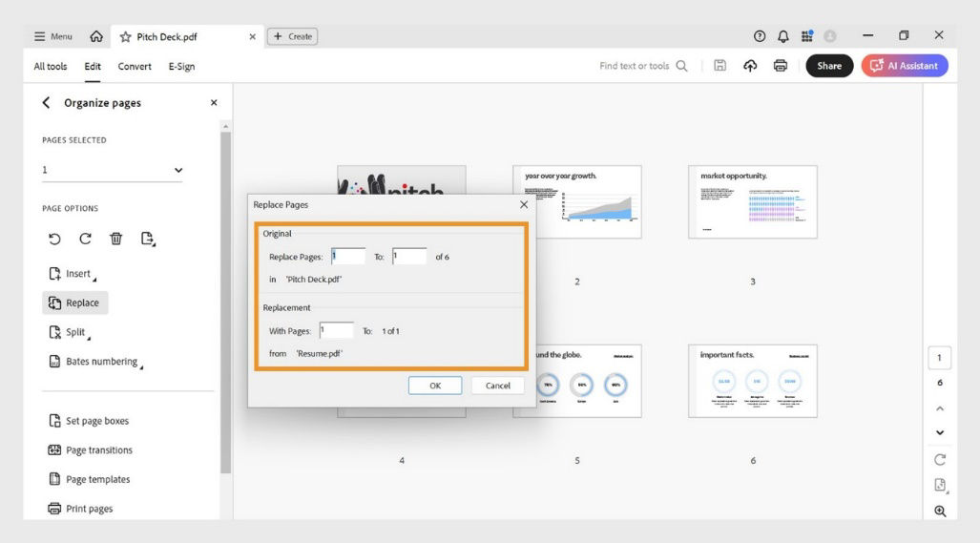The image size is (980, 543).
Task: Open the Help question mark icon
Action: click(x=760, y=36)
